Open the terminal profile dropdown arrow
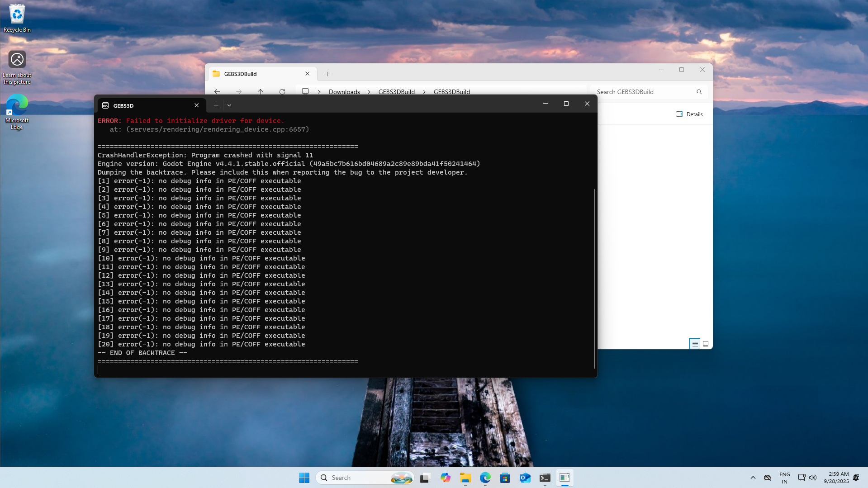The height and width of the screenshot is (488, 868). 229,105
